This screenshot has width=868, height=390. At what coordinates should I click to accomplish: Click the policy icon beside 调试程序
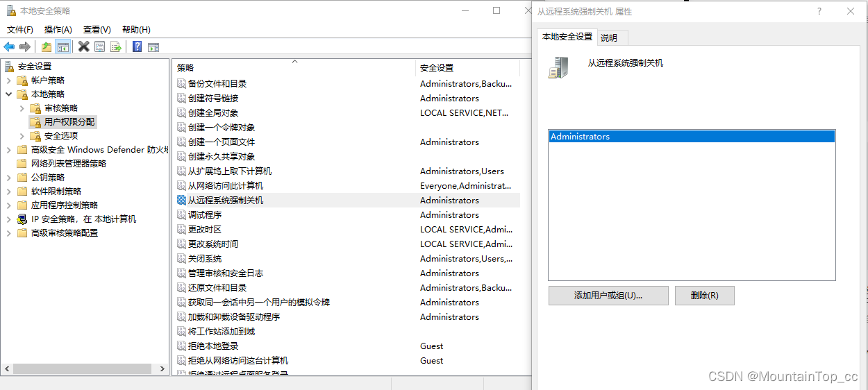point(182,215)
